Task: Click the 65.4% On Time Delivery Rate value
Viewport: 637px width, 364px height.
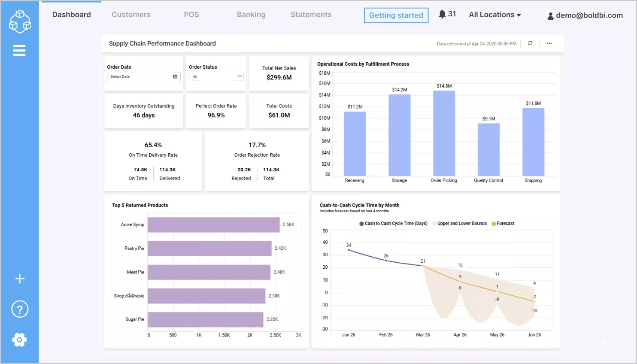Action: pyautogui.click(x=153, y=145)
